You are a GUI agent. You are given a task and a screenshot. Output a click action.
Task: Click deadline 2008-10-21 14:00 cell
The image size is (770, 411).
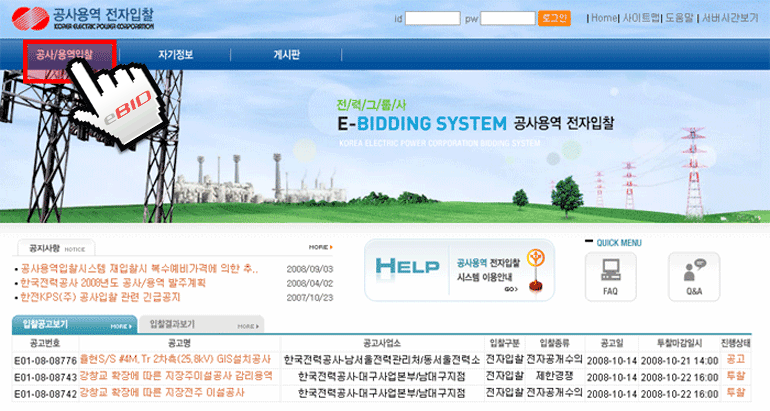[680, 360]
